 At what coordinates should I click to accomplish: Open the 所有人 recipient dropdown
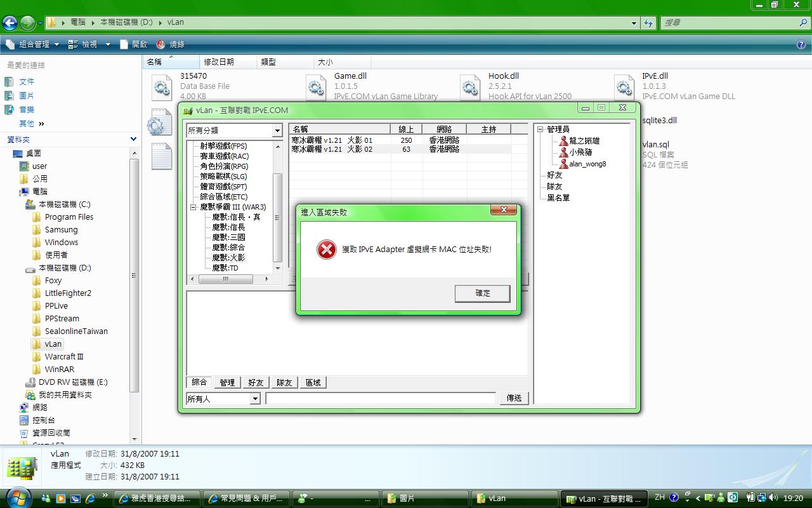(x=254, y=398)
